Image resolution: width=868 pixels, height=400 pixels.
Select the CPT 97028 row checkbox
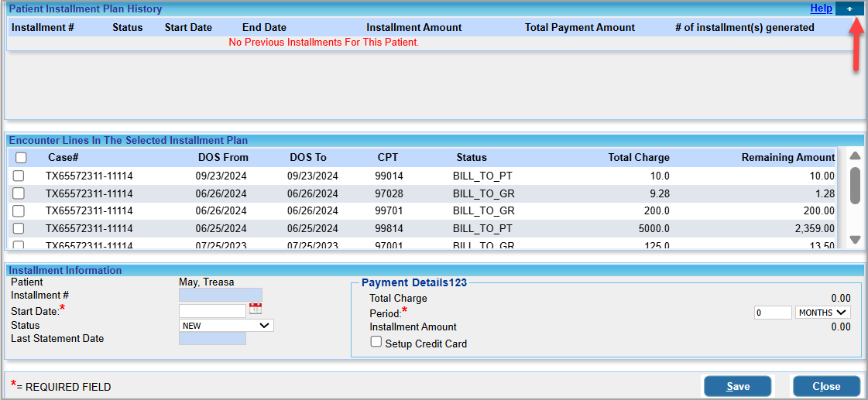(x=19, y=193)
